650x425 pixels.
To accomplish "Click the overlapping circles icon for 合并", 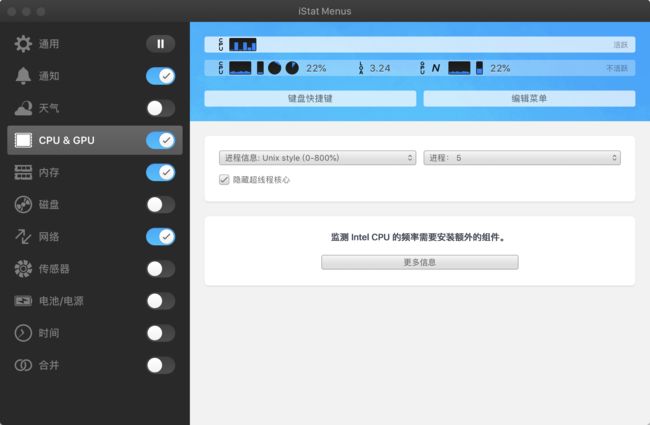I will pyautogui.click(x=23, y=365).
